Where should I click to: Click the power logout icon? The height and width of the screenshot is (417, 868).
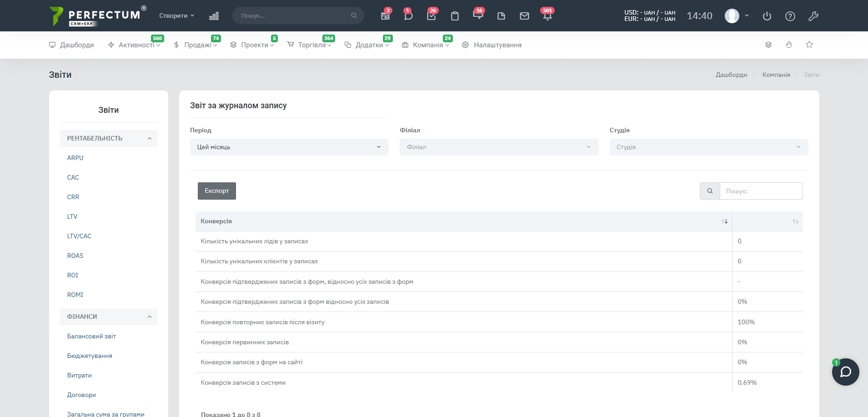click(x=767, y=16)
